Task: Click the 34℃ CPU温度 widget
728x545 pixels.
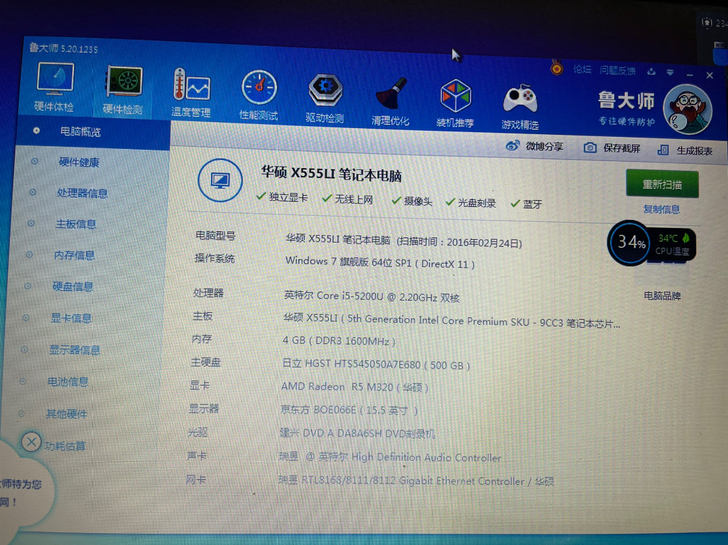Action: [x=673, y=245]
